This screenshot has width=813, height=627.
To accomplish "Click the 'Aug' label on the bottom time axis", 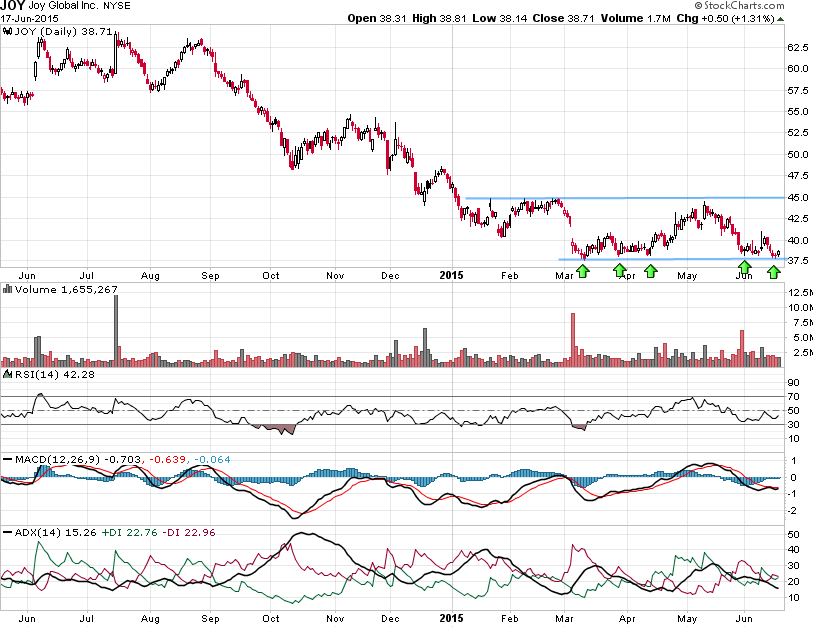I will 150,619.
